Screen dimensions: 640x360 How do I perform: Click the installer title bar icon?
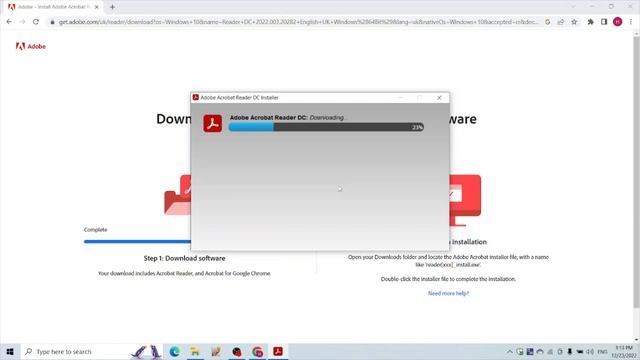196,98
